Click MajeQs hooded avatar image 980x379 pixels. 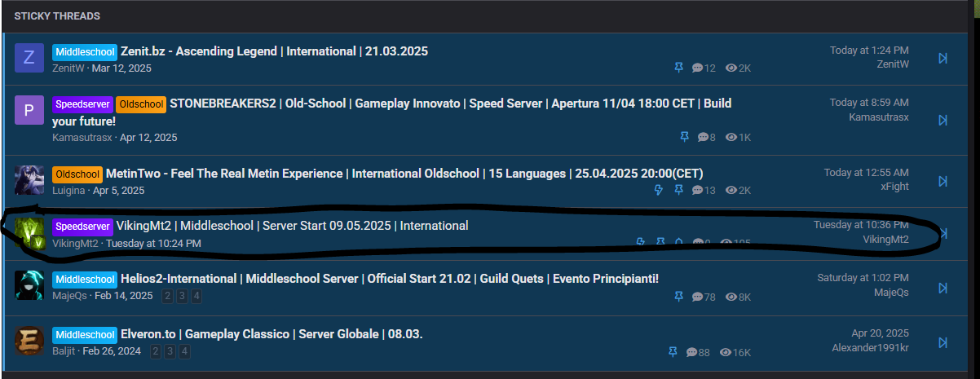(x=29, y=286)
